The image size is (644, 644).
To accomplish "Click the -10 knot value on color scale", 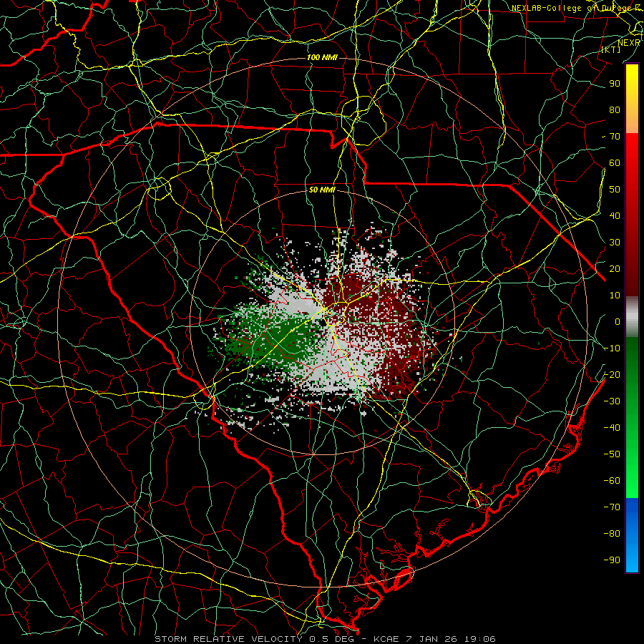I will tap(612, 348).
